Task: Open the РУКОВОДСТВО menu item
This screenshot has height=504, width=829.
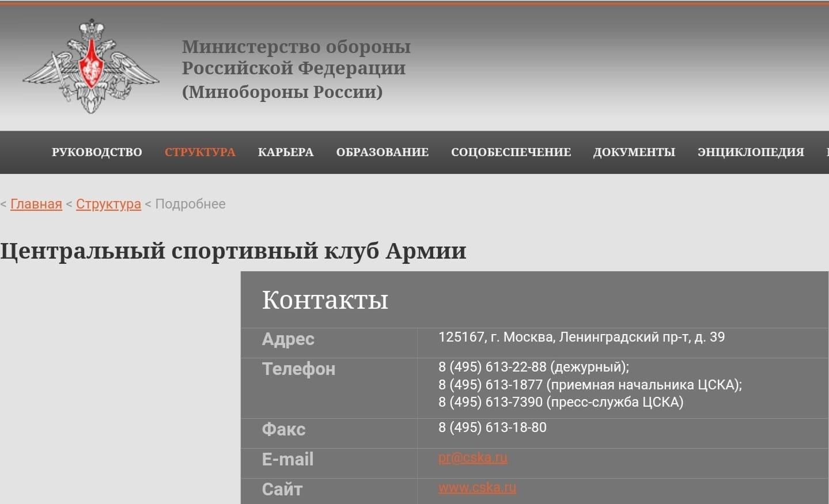Action: pos(97,152)
